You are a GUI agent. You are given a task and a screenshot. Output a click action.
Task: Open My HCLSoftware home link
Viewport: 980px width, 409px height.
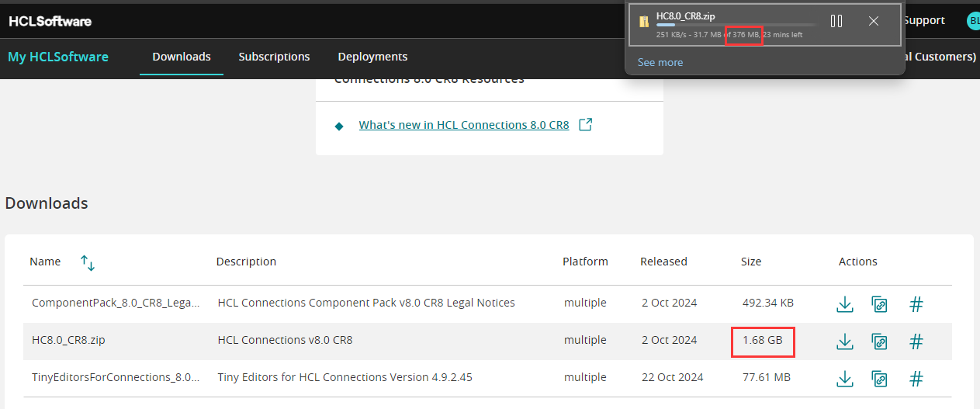click(58, 57)
